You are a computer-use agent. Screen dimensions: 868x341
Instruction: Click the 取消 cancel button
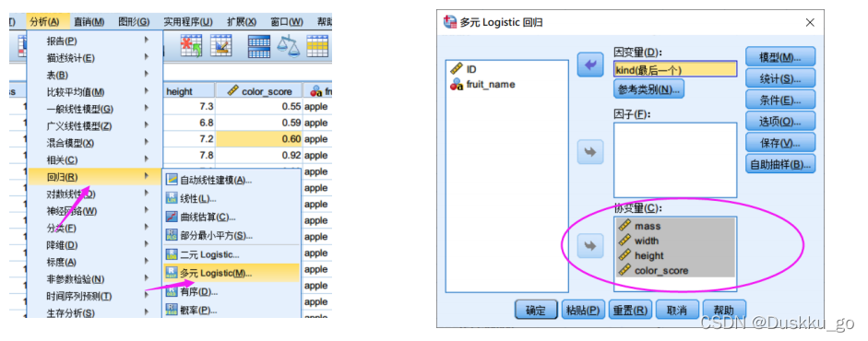[677, 310]
